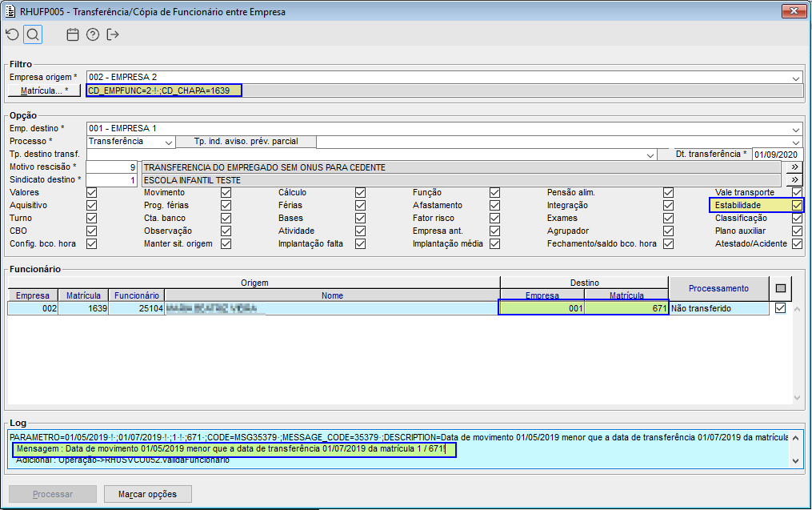812x510 pixels.
Task: Click Funcionário column header
Action: [x=137, y=295]
